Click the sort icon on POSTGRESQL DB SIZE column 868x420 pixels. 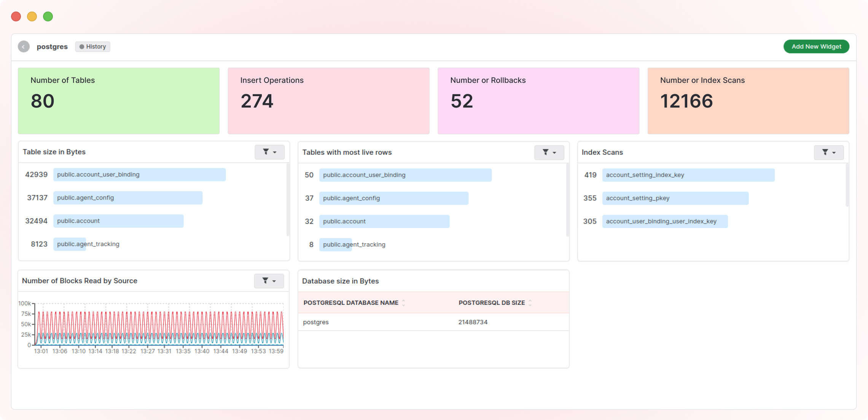pyautogui.click(x=529, y=303)
